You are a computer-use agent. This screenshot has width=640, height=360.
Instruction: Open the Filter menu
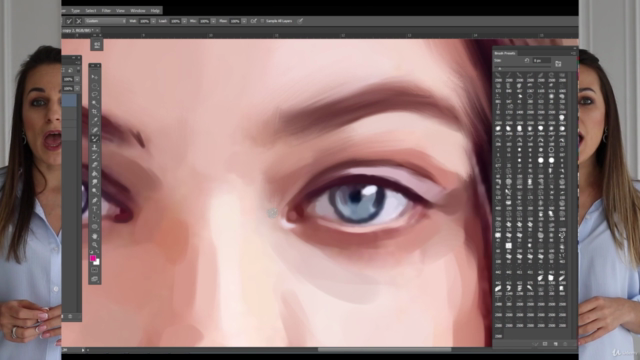[106, 11]
